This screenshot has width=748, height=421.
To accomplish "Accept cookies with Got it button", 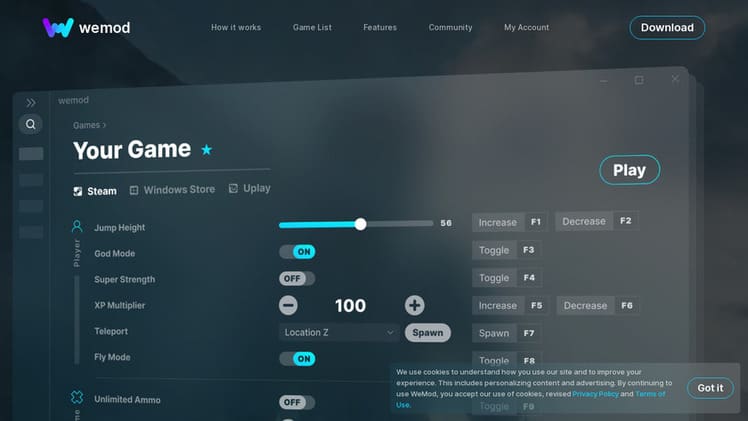I will click(x=710, y=388).
